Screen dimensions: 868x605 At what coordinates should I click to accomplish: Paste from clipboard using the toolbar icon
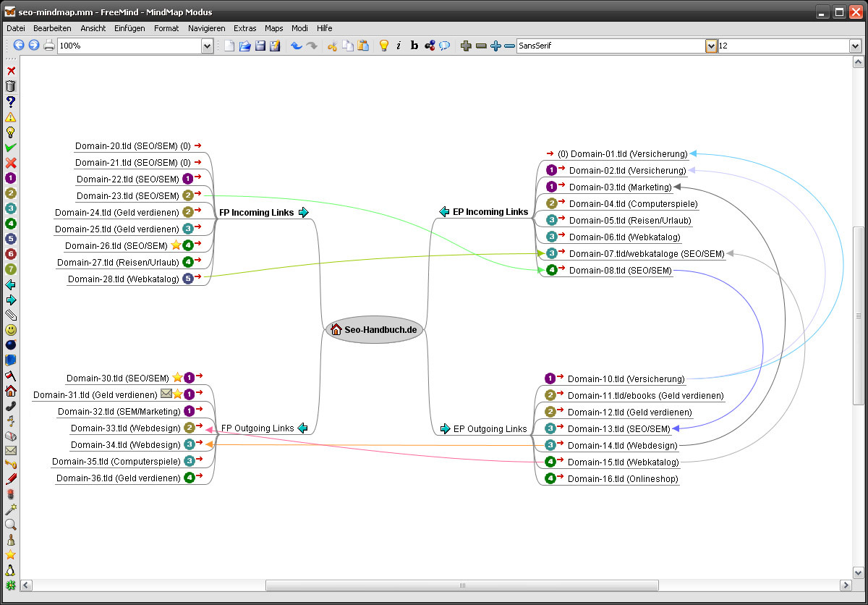pyautogui.click(x=363, y=46)
